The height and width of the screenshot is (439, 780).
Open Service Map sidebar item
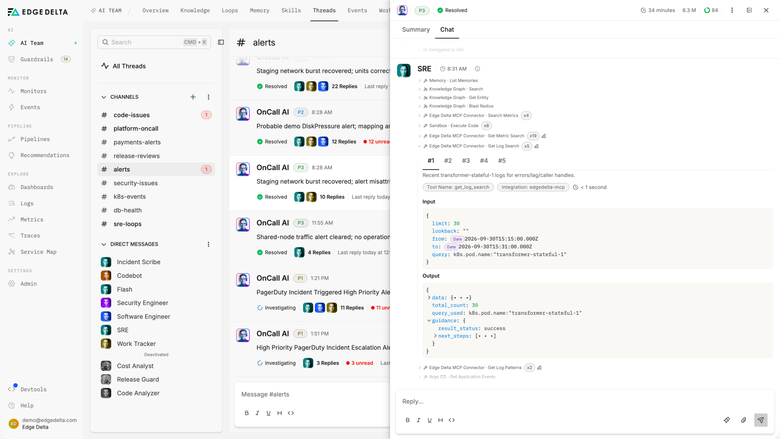click(x=38, y=252)
